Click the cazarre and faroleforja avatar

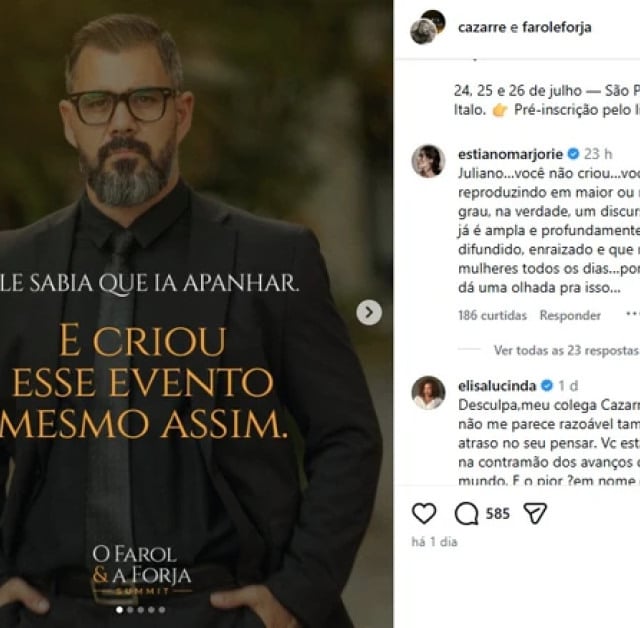pos(427,27)
